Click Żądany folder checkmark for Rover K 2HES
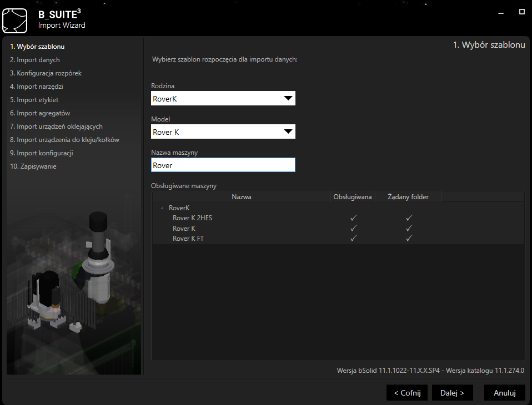The height and width of the screenshot is (405, 532). [409, 218]
